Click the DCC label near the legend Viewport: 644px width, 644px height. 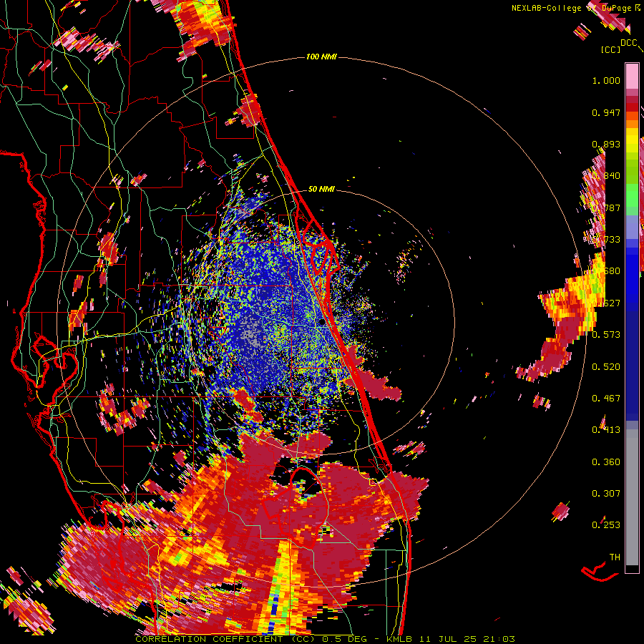[x=629, y=43]
